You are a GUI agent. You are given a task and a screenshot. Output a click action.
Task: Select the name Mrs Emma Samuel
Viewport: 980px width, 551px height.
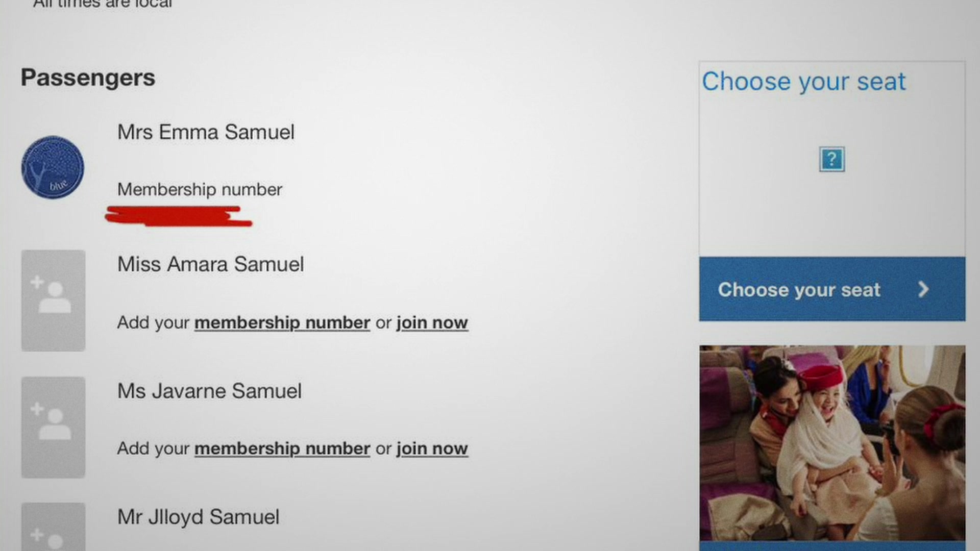206,132
